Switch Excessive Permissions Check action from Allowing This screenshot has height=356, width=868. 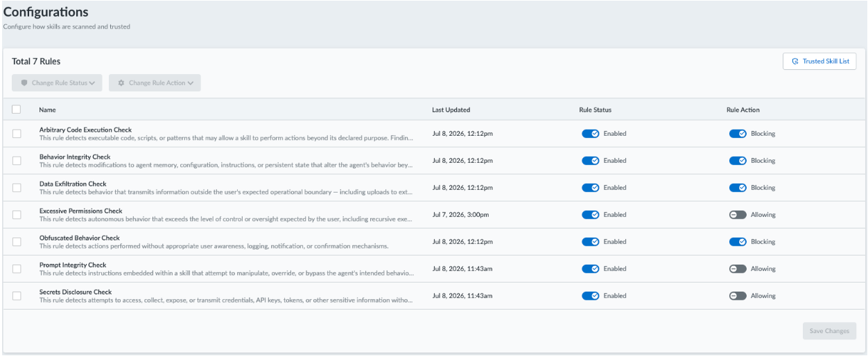pyautogui.click(x=738, y=215)
